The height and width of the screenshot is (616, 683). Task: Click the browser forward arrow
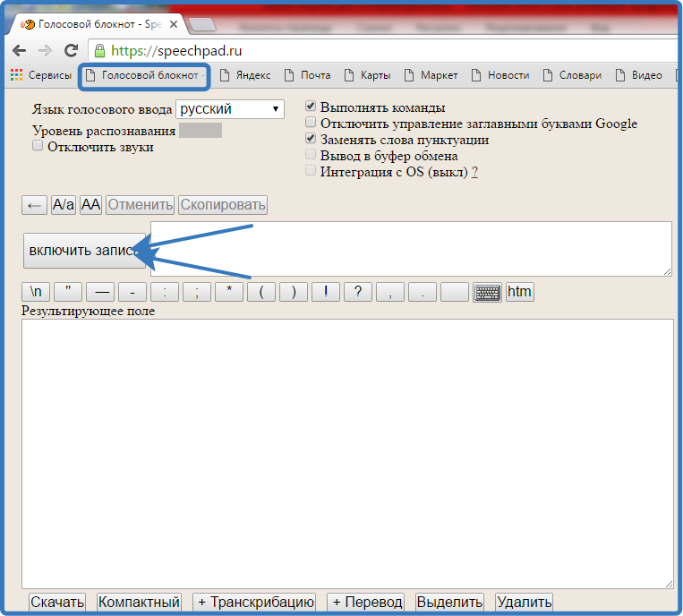(x=46, y=51)
